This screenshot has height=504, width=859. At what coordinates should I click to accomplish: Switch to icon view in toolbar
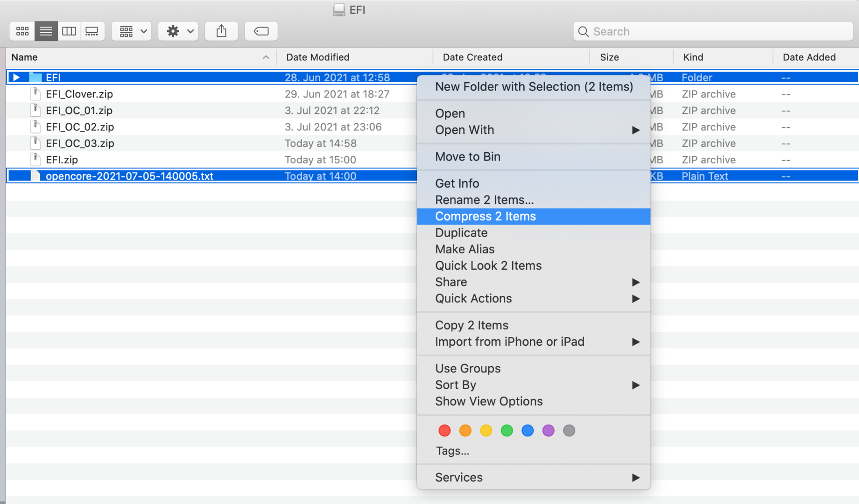pos(22,31)
